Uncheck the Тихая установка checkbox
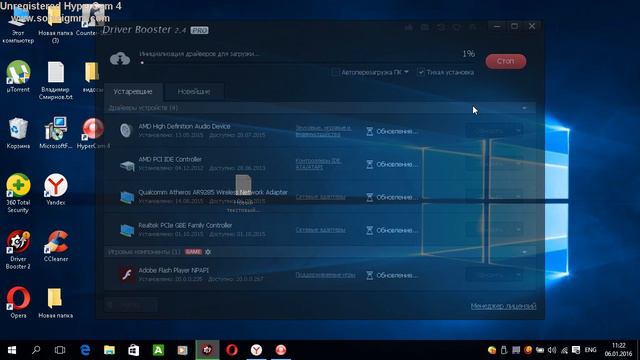640x360 pixels. [x=421, y=72]
